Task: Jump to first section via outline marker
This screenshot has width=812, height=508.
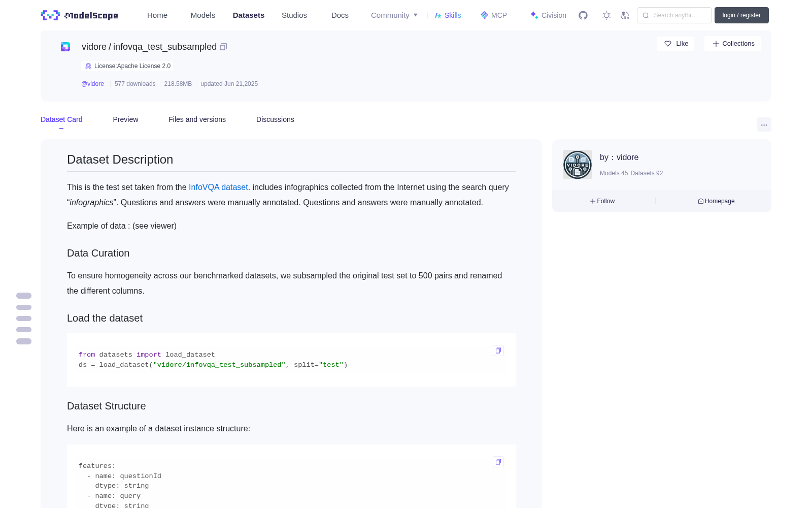Action: tap(24, 296)
